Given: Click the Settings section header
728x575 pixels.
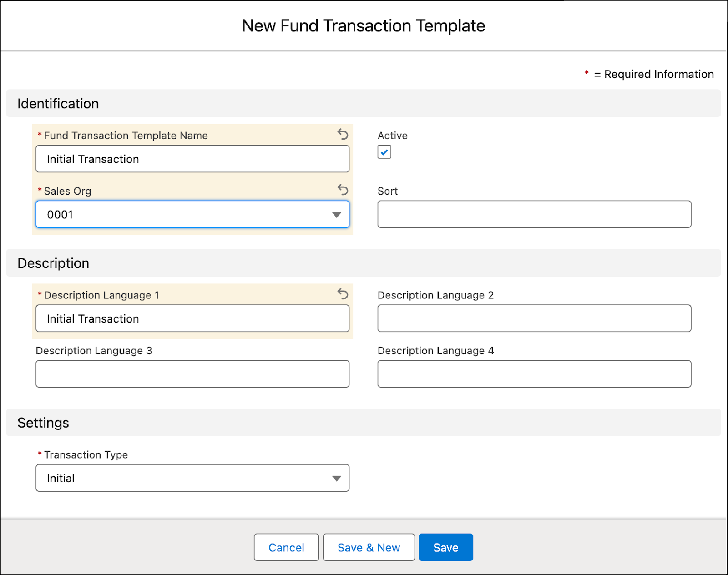Looking at the screenshot, I should click(364, 423).
